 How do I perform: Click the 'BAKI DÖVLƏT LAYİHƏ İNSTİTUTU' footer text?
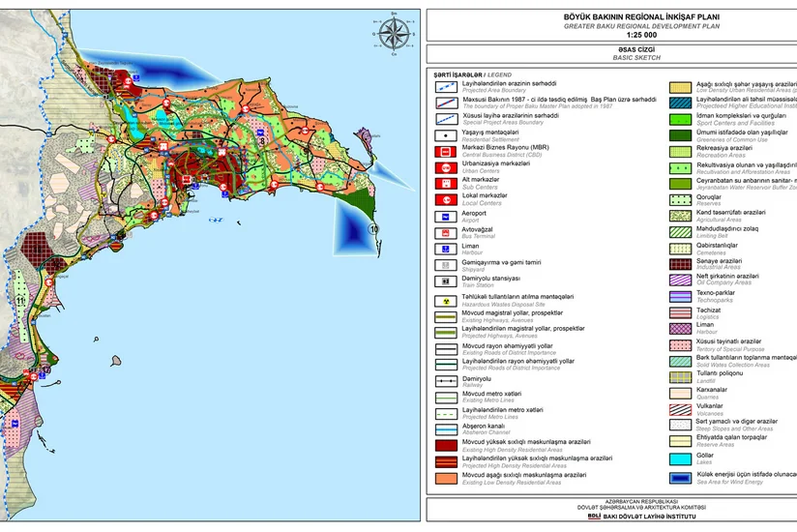click(649, 517)
